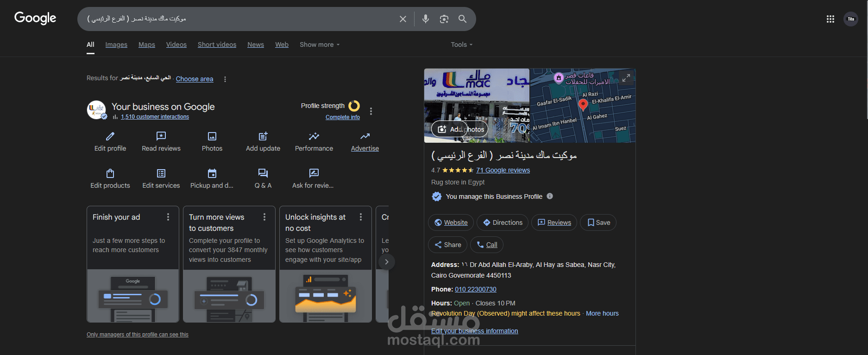Open the Google apps grid
This screenshot has height=355, width=868.
point(830,19)
